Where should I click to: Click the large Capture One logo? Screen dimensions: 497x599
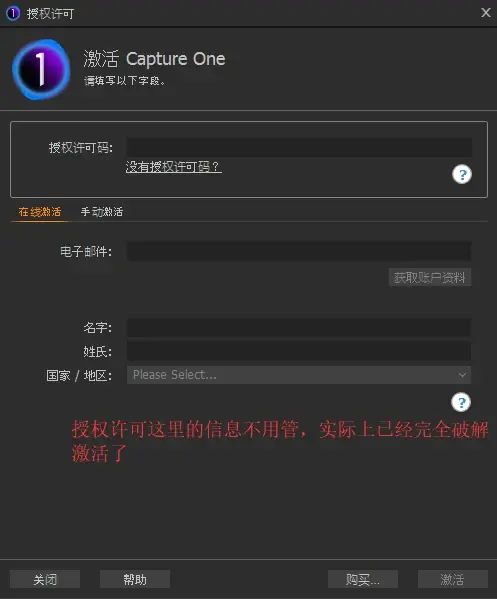click(x=41, y=70)
